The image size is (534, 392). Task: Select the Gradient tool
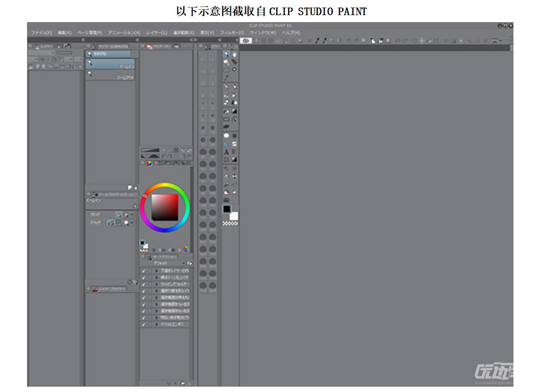pos(235,111)
